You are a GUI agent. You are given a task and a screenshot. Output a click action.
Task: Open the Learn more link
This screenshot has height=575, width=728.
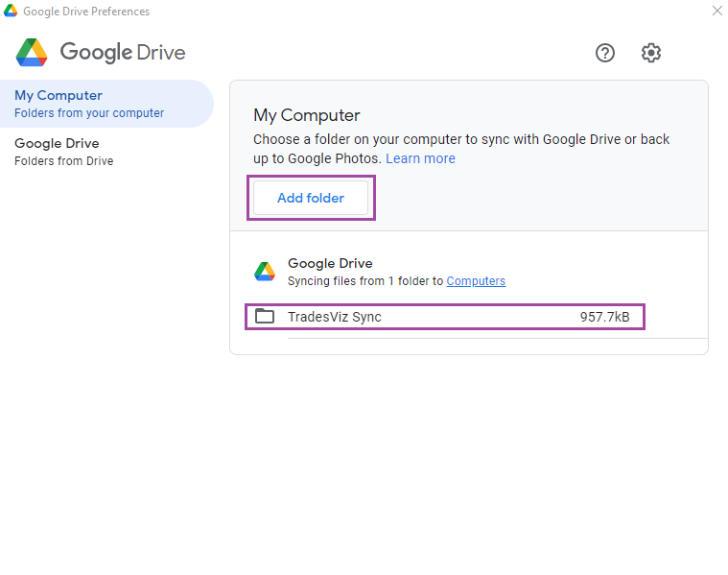click(420, 158)
